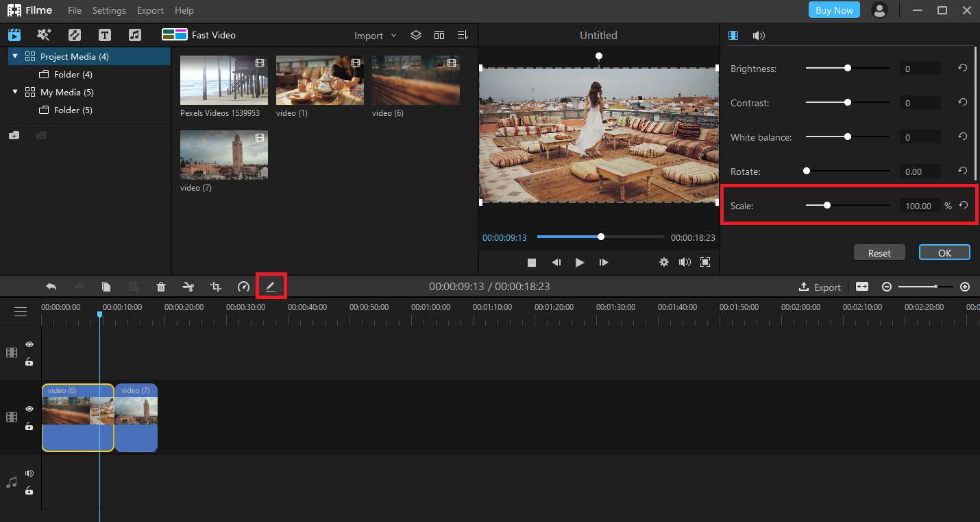Open the Import dropdown
Viewport: 980px width, 522px height.
pyautogui.click(x=375, y=36)
